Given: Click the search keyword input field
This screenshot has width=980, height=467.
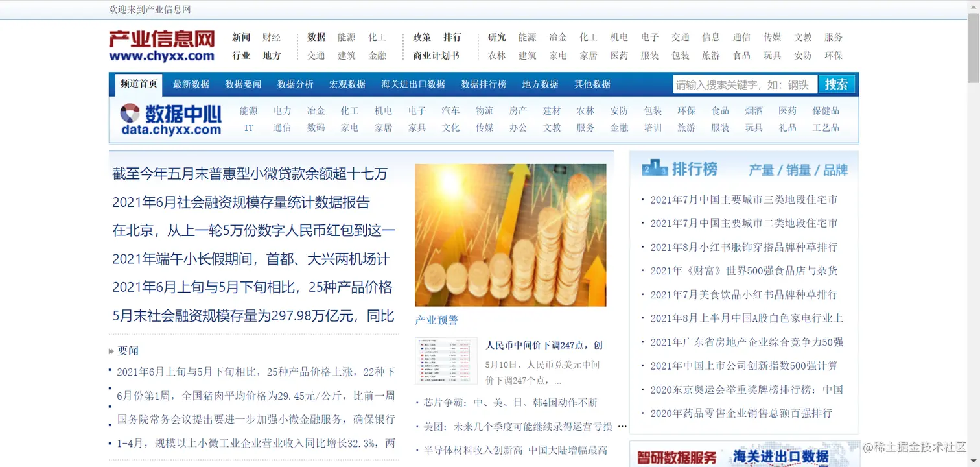Looking at the screenshot, I should click(x=745, y=84).
